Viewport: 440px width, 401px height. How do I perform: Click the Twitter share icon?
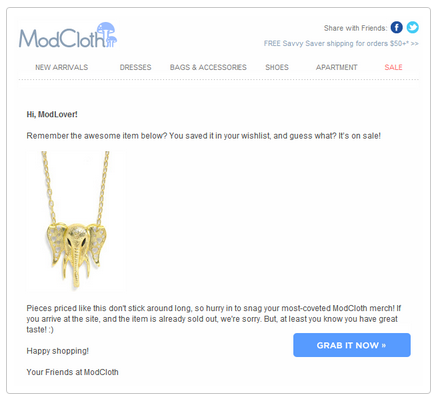tap(413, 27)
